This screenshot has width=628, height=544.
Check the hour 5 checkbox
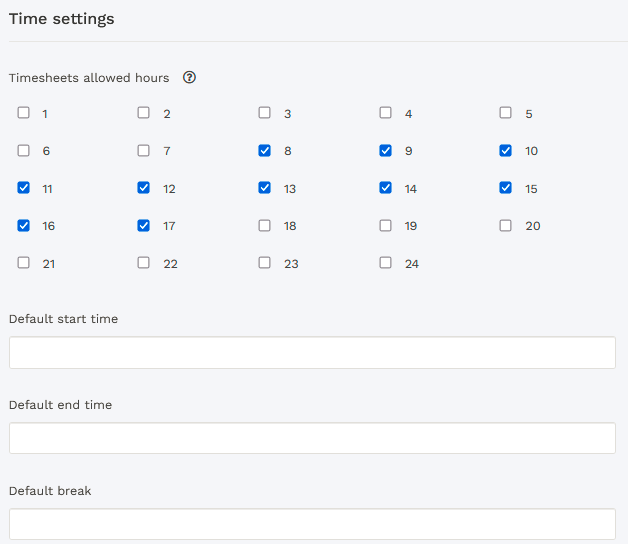pos(506,113)
